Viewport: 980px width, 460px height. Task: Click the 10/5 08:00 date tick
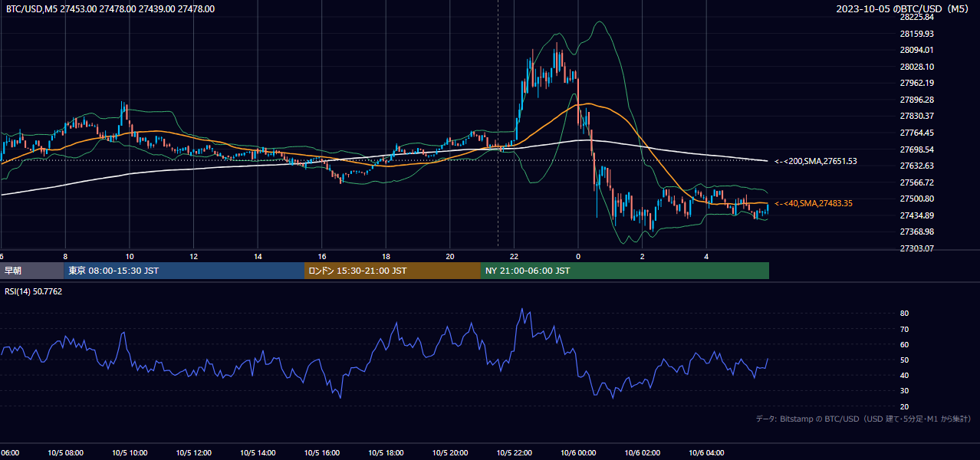pos(65,453)
